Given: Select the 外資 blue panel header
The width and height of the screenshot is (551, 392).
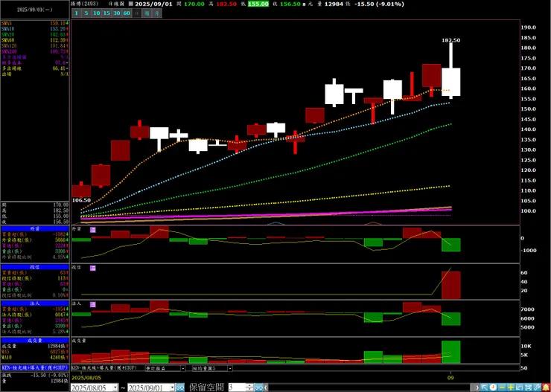Looking at the screenshot, I should (35, 228).
